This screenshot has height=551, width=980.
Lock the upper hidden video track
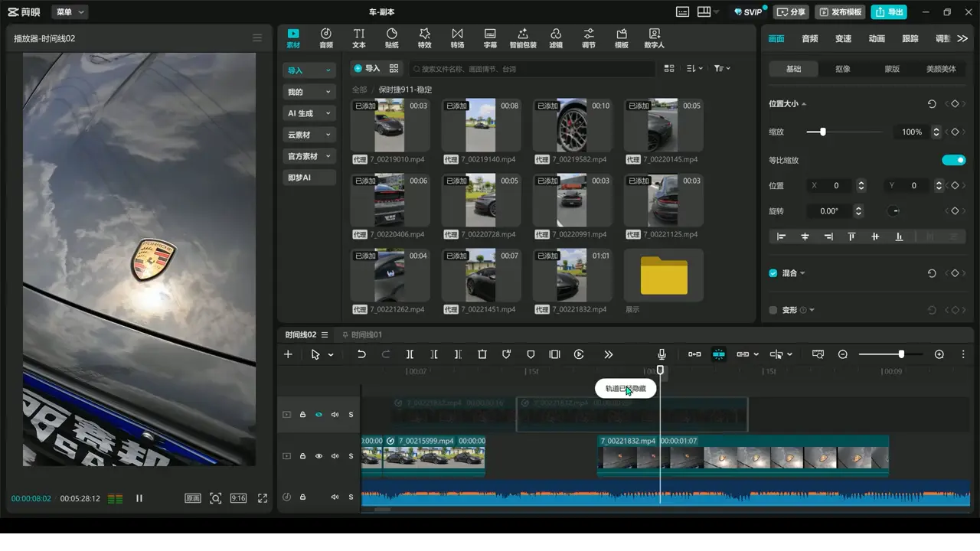click(x=302, y=415)
